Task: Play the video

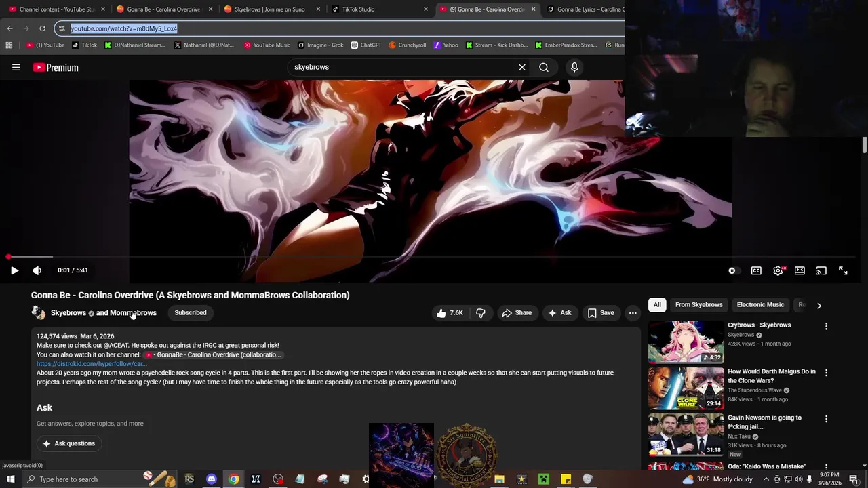Action: click(14, 270)
